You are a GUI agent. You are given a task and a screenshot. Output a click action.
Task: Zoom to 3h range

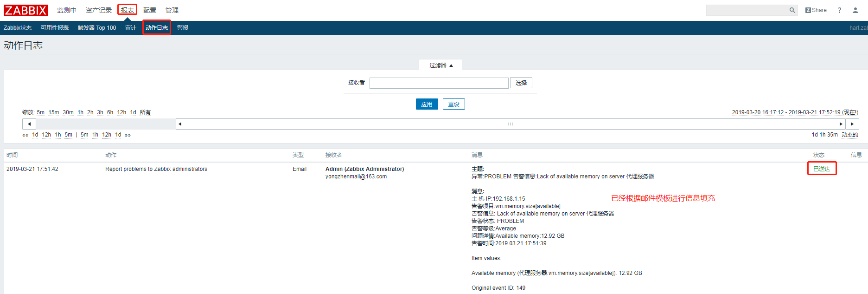pos(100,112)
